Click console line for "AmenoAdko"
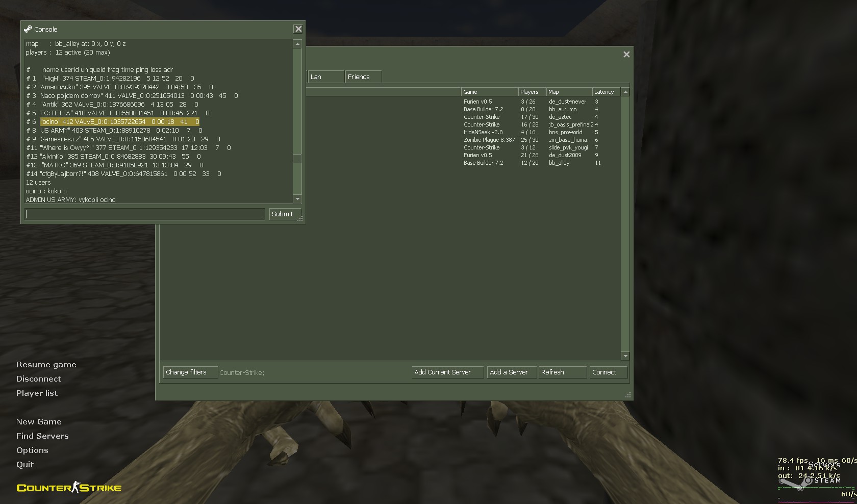857x504 pixels. tap(119, 87)
